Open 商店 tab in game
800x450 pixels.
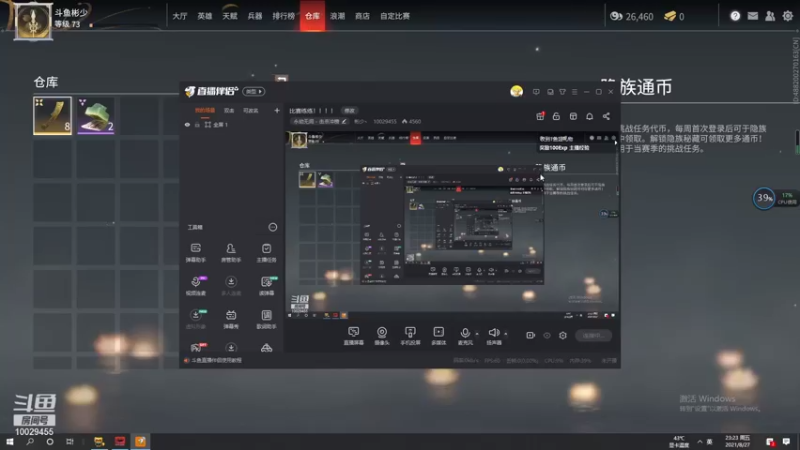[x=362, y=16]
